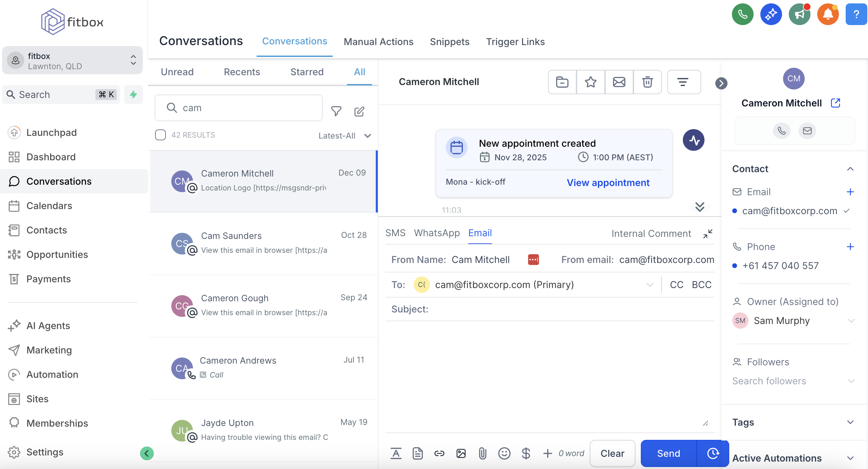This screenshot has height=469, width=868.
Task: Open the blue AI sparkle assistant icon
Action: (771, 14)
